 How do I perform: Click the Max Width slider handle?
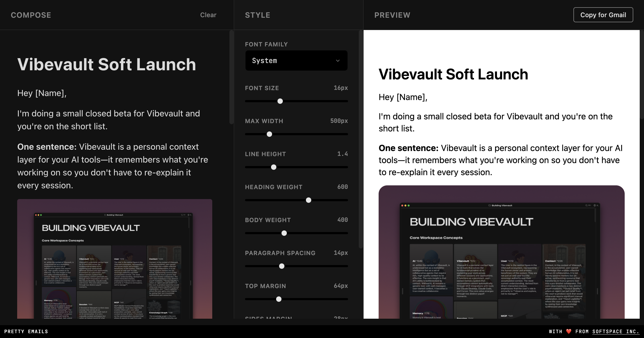(x=269, y=134)
